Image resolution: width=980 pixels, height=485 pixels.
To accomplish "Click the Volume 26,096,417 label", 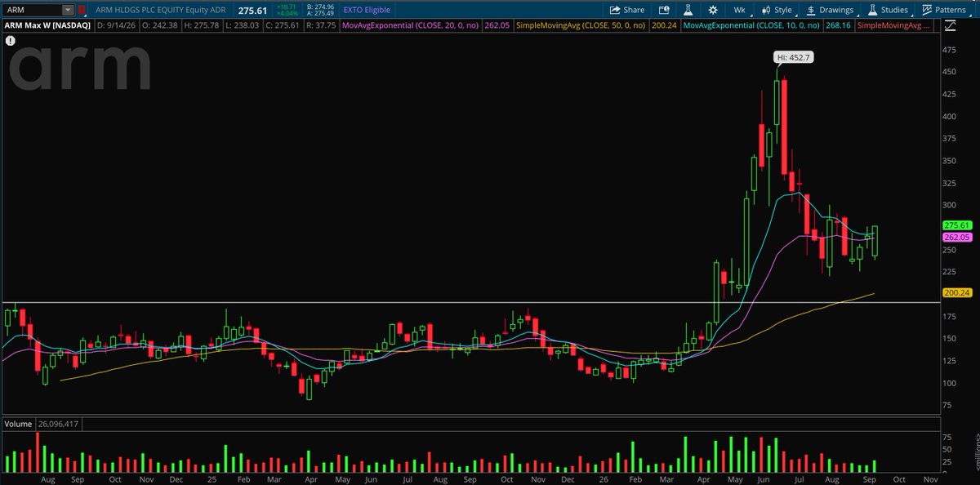I will pyautogui.click(x=40, y=425).
